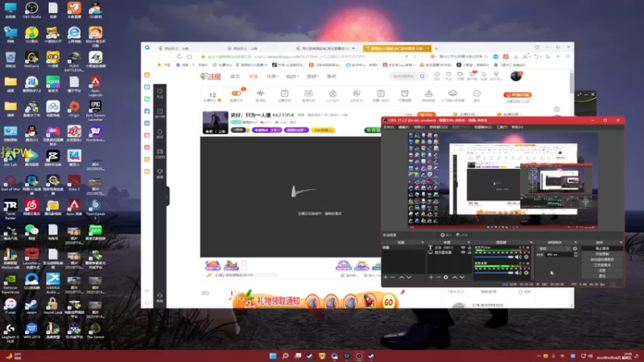The height and width of the screenshot is (362, 644).
Task: Toggle visibility of display capture source
Action: click(x=463, y=253)
